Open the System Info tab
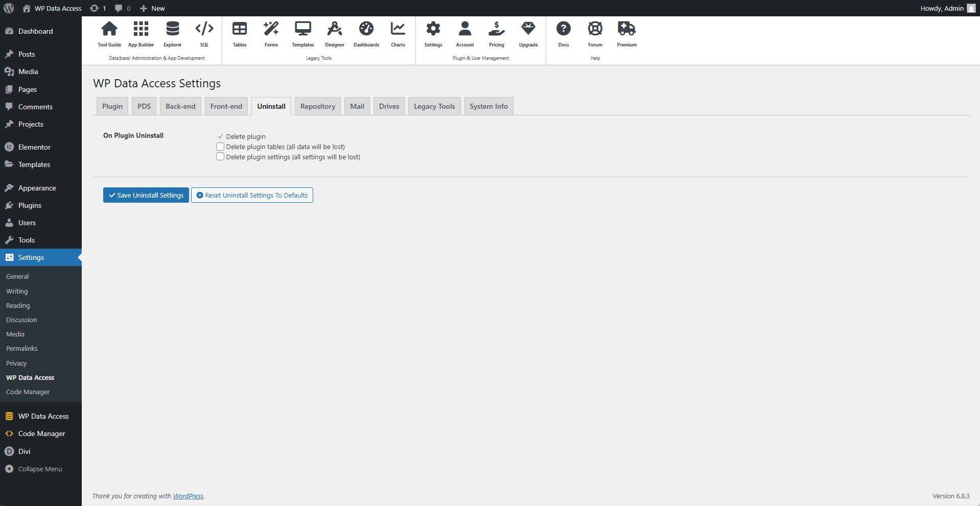Viewport: 980px width, 506px height. (x=488, y=106)
